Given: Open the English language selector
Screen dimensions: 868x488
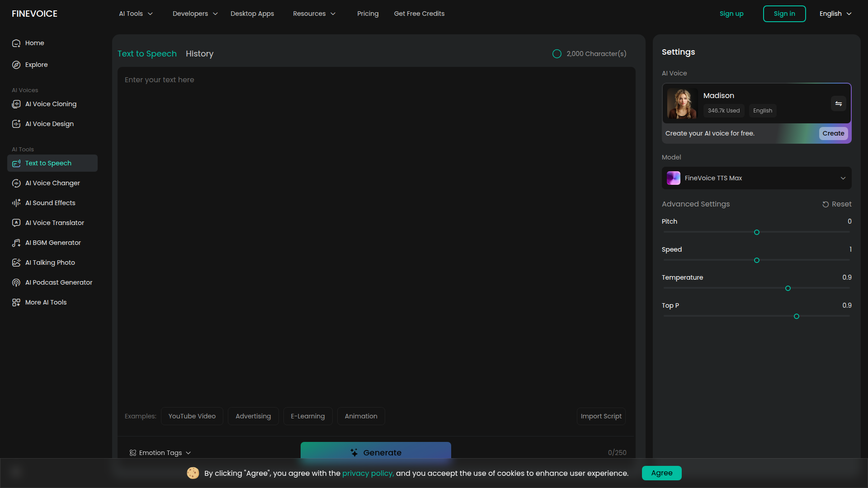Looking at the screenshot, I should point(835,14).
